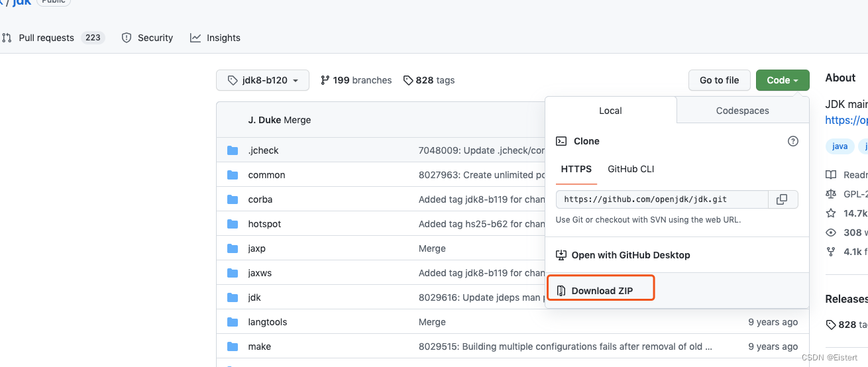This screenshot has height=367, width=868.
Task: Open the Insights tab
Action: tap(215, 38)
